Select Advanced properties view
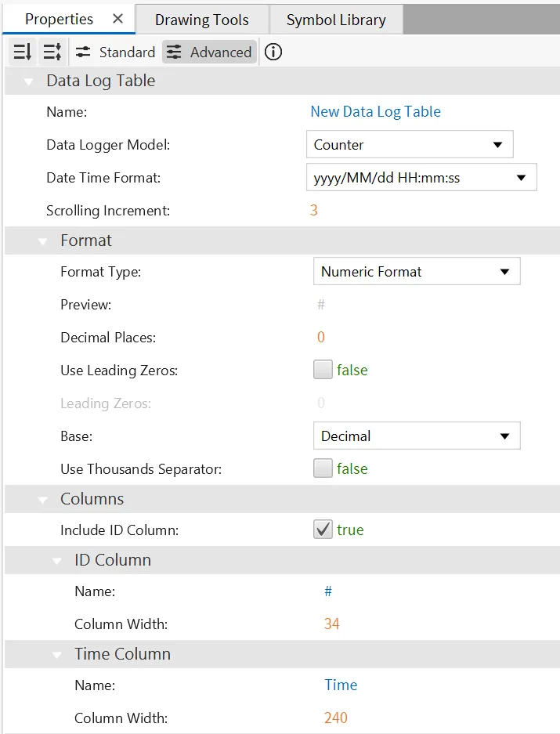Screen dimensions: 560x734 tap(210, 52)
